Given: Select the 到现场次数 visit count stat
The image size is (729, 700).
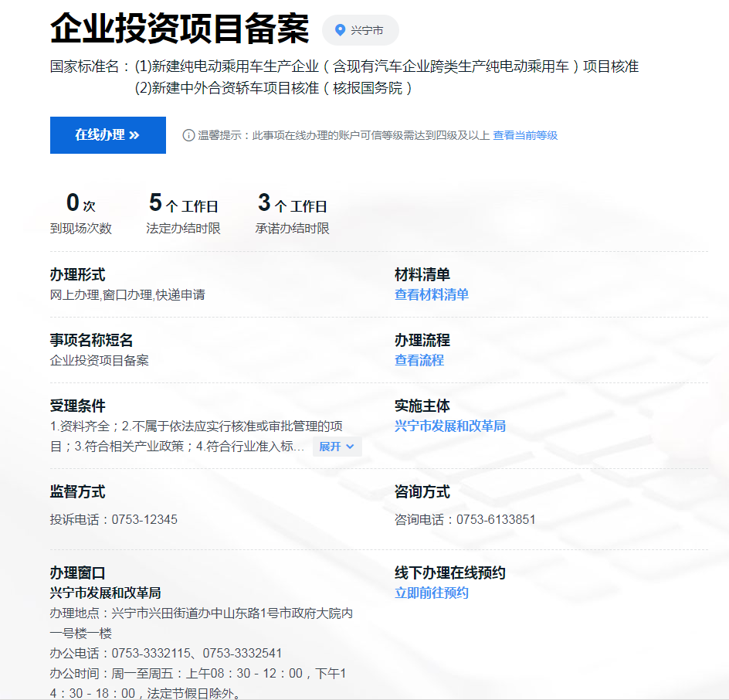Looking at the screenshot, I should tap(81, 213).
